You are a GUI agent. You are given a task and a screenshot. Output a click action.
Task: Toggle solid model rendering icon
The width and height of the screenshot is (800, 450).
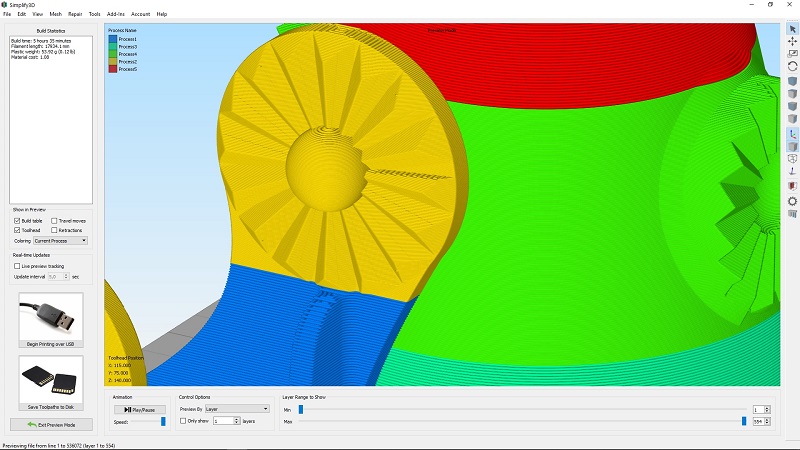coord(792,146)
